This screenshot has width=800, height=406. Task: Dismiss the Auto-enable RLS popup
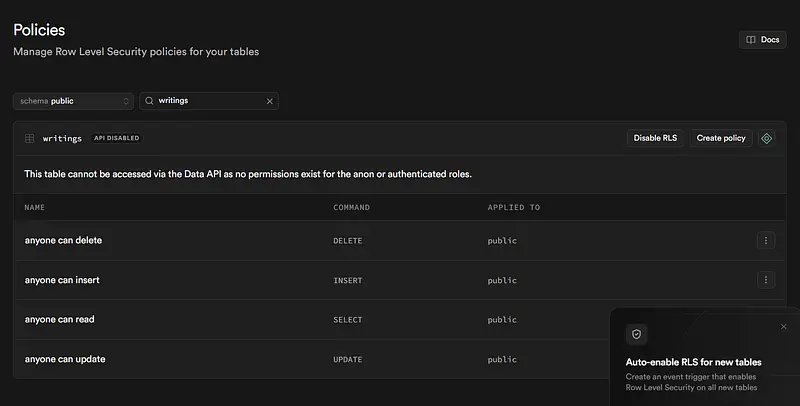pyautogui.click(x=783, y=326)
